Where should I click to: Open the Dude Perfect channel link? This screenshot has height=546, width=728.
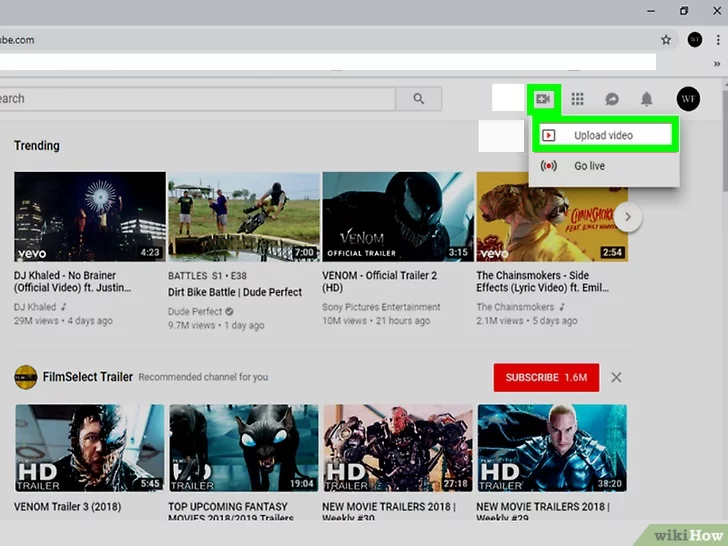195,312
